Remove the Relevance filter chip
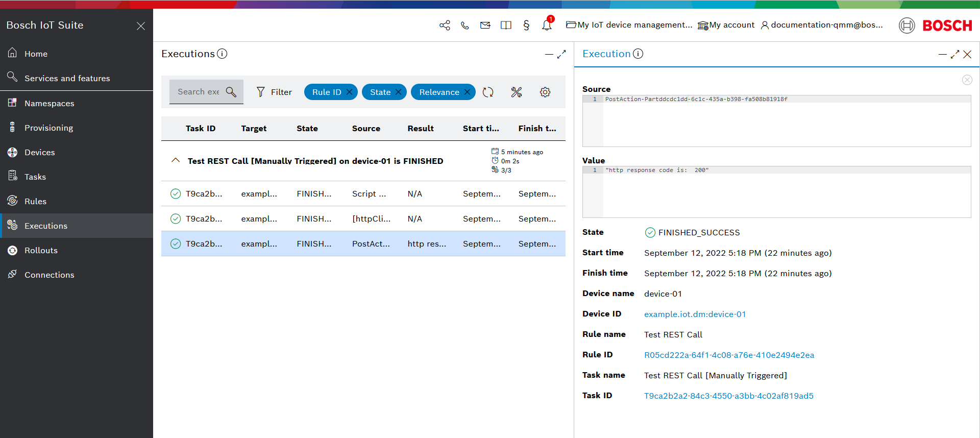980x438 pixels. [467, 92]
